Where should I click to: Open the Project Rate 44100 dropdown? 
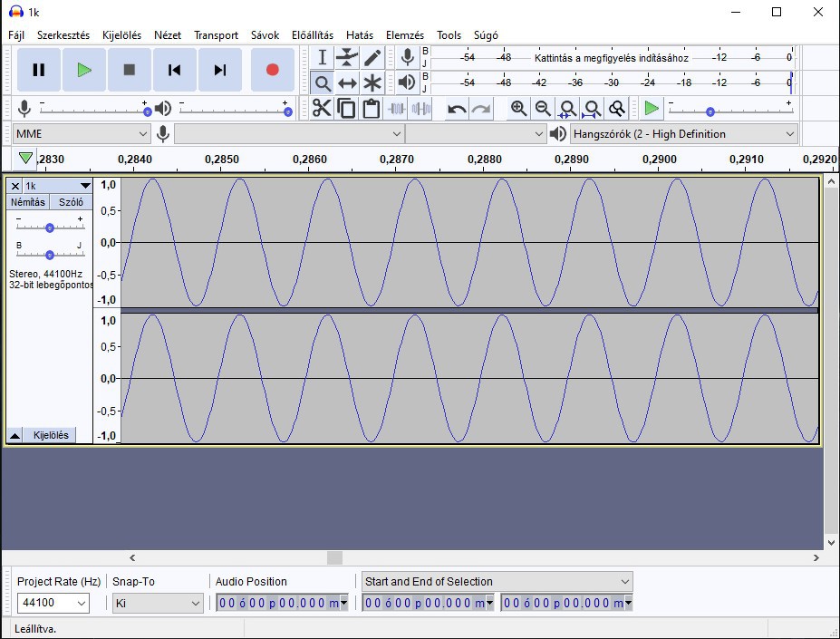coord(82,603)
